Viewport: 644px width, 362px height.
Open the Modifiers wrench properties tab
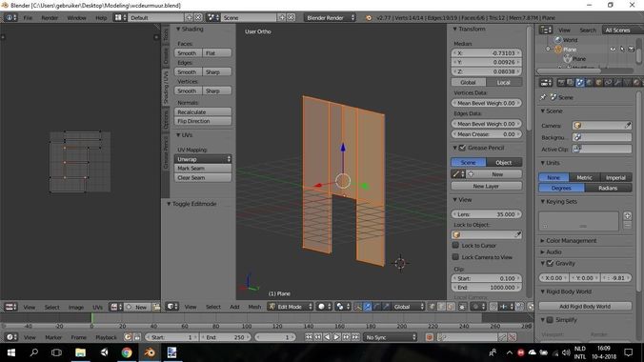click(x=617, y=83)
